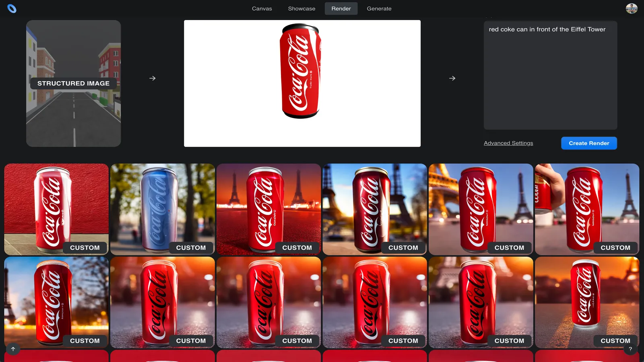Image resolution: width=644 pixels, height=362 pixels.
Task: Open the render with the red wall background
Action: coord(56,209)
